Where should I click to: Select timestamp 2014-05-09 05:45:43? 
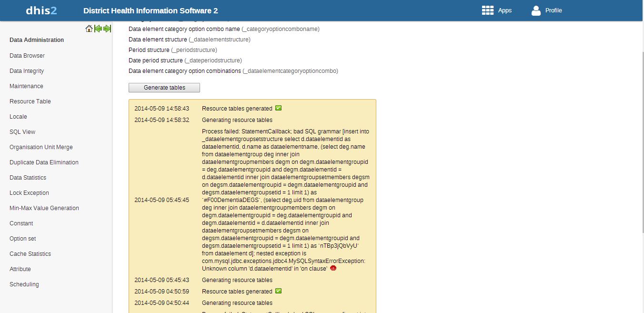161,280
